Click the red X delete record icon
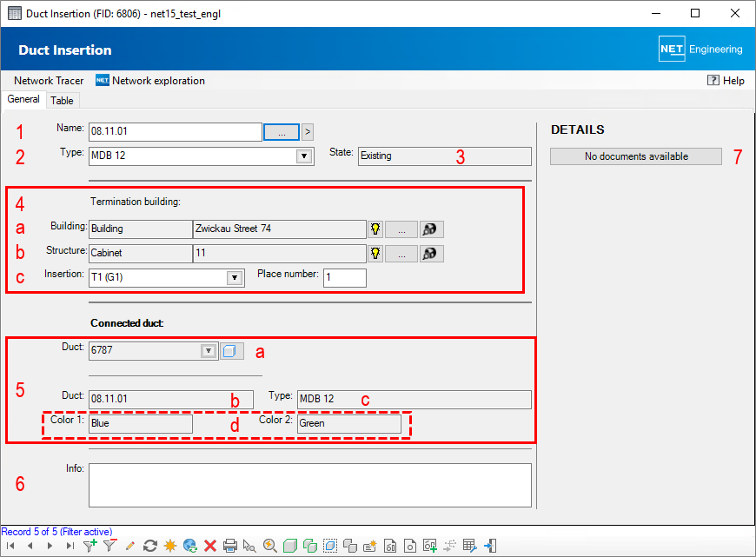Viewport: 756px width, 557px height. (x=210, y=546)
